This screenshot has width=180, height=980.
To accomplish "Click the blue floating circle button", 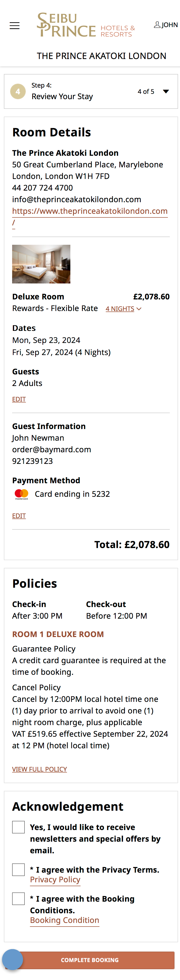I will (13, 959).
